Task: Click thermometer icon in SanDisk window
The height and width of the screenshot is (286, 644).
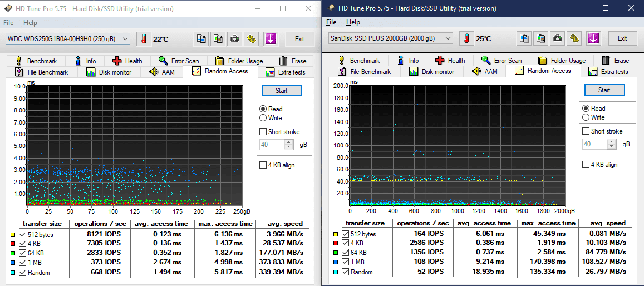Action: (x=466, y=38)
